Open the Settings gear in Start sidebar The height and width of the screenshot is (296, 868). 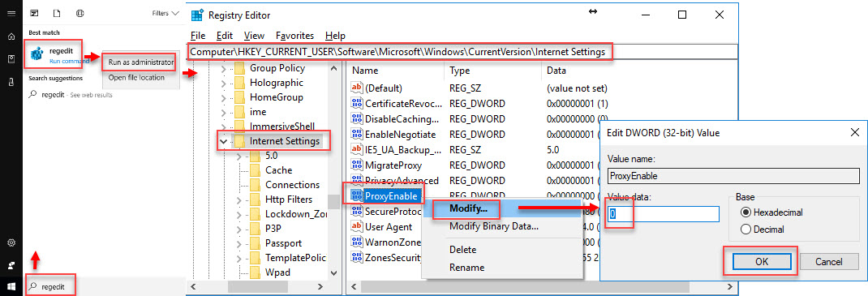[11, 243]
